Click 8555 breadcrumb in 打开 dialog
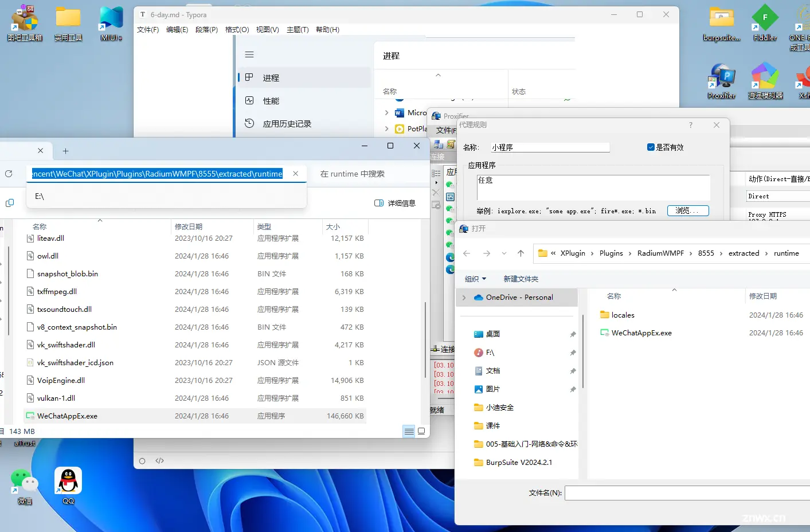Image resolution: width=810 pixels, height=532 pixels. (706, 253)
